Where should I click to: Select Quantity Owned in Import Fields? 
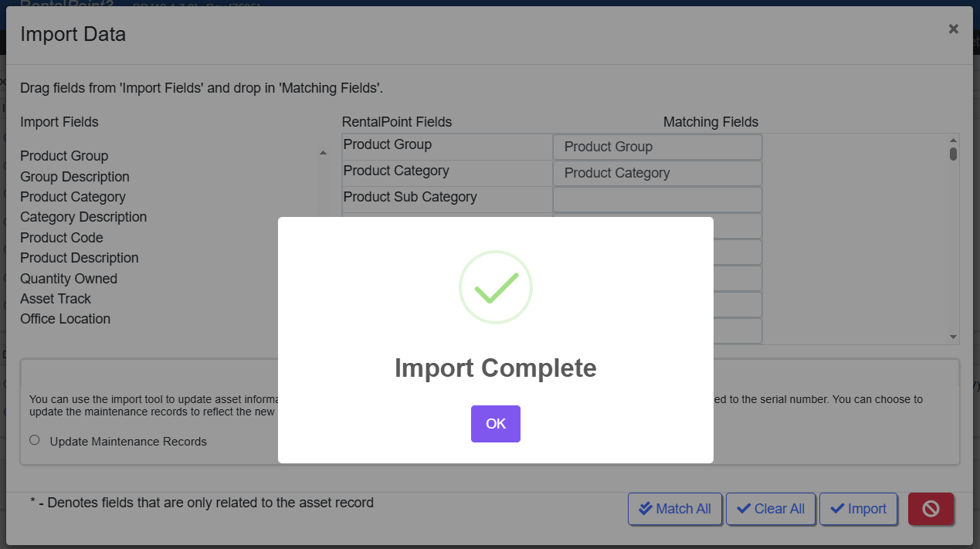coord(69,279)
